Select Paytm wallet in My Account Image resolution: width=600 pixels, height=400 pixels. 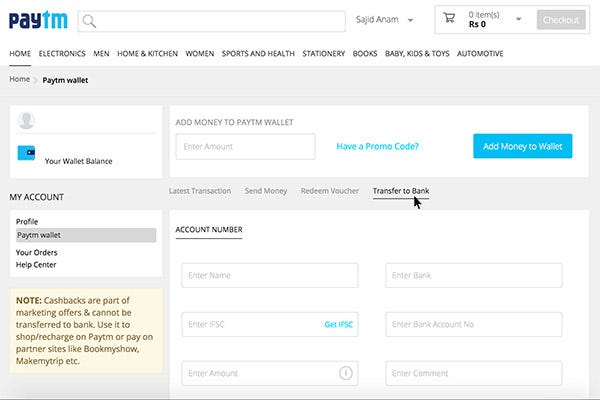point(86,235)
